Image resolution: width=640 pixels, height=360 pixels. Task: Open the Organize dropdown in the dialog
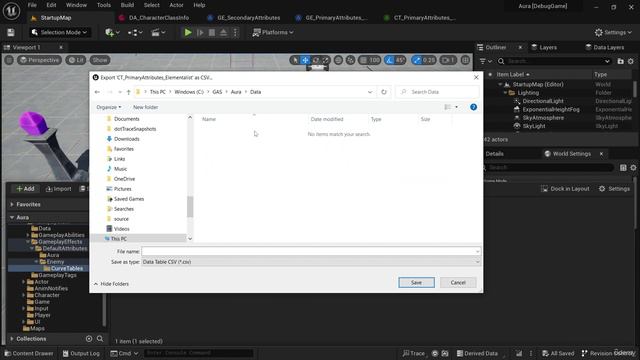[109, 107]
